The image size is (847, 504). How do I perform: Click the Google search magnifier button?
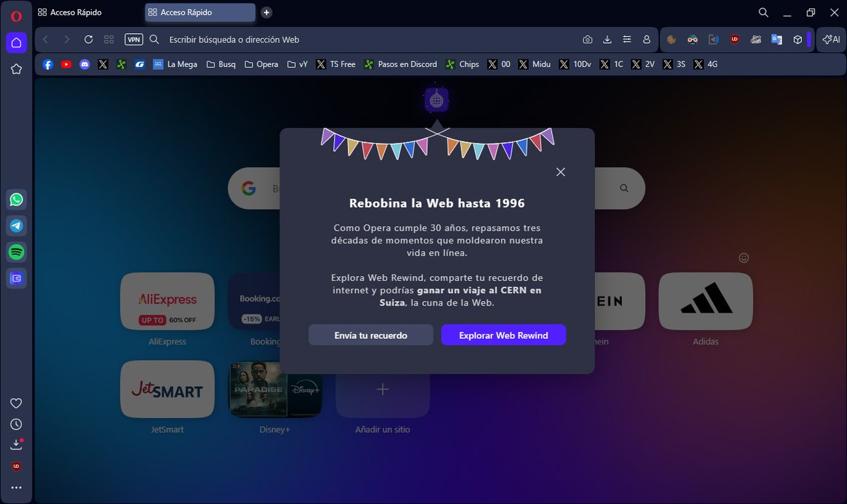click(624, 188)
